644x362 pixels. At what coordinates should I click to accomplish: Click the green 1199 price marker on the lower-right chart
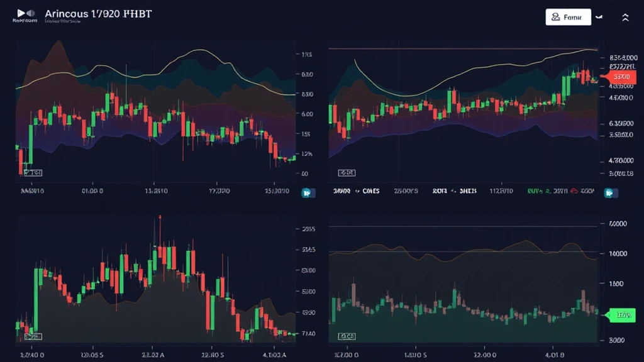[x=621, y=315]
